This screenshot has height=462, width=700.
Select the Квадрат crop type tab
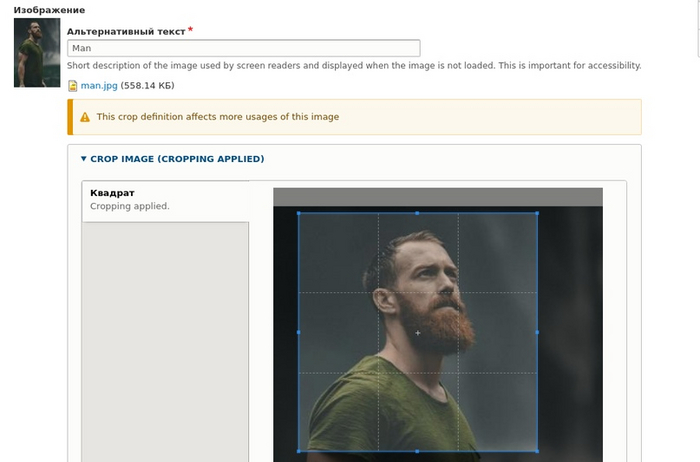(165, 201)
